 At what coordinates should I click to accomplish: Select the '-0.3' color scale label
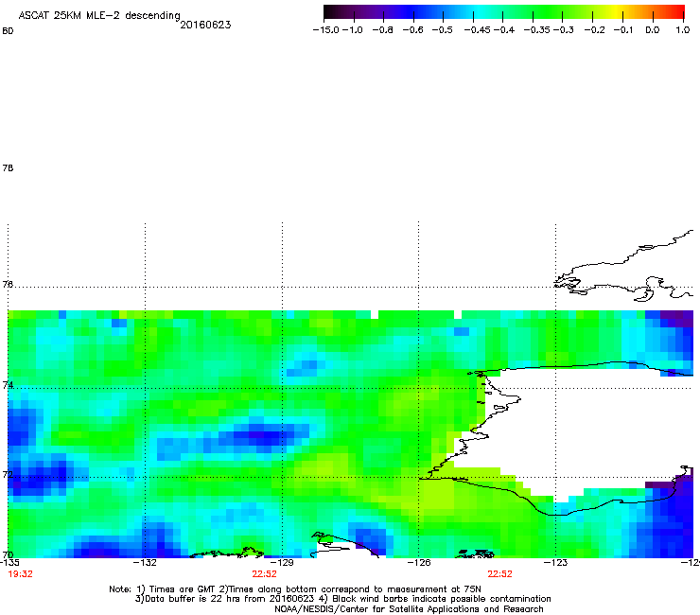pyautogui.click(x=564, y=30)
